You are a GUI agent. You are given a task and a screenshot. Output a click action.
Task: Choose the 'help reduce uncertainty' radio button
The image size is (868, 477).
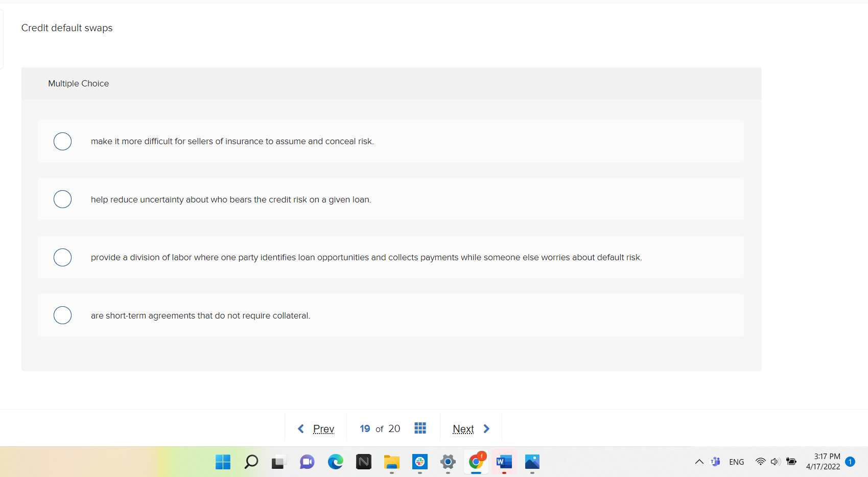click(x=62, y=199)
